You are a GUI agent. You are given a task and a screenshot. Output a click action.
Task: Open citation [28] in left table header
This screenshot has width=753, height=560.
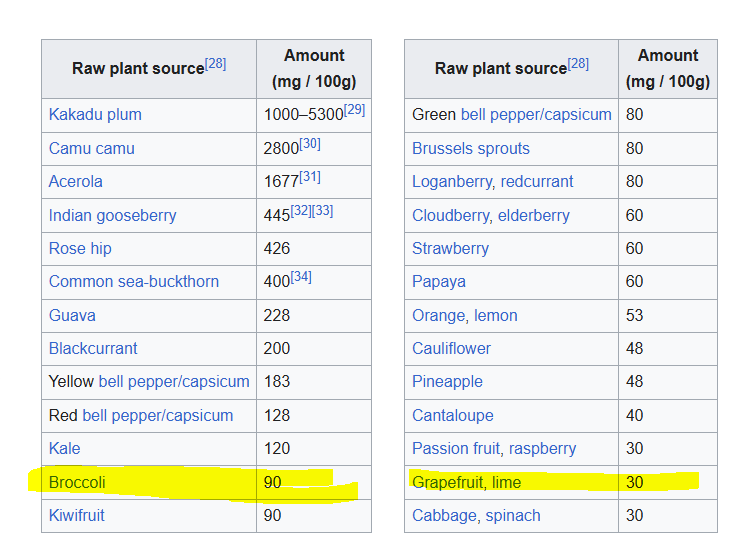click(x=216, y=63)
